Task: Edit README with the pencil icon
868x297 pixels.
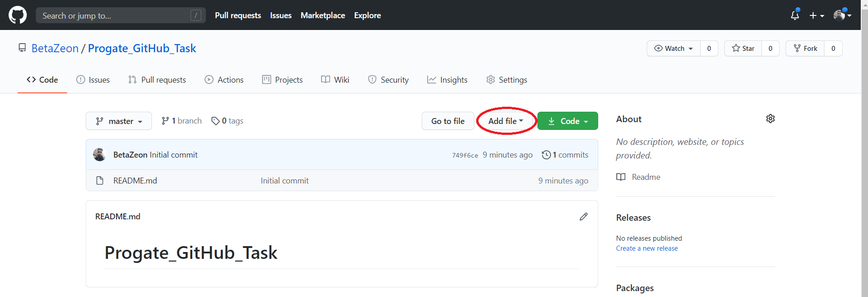Action: coord(584,217)
